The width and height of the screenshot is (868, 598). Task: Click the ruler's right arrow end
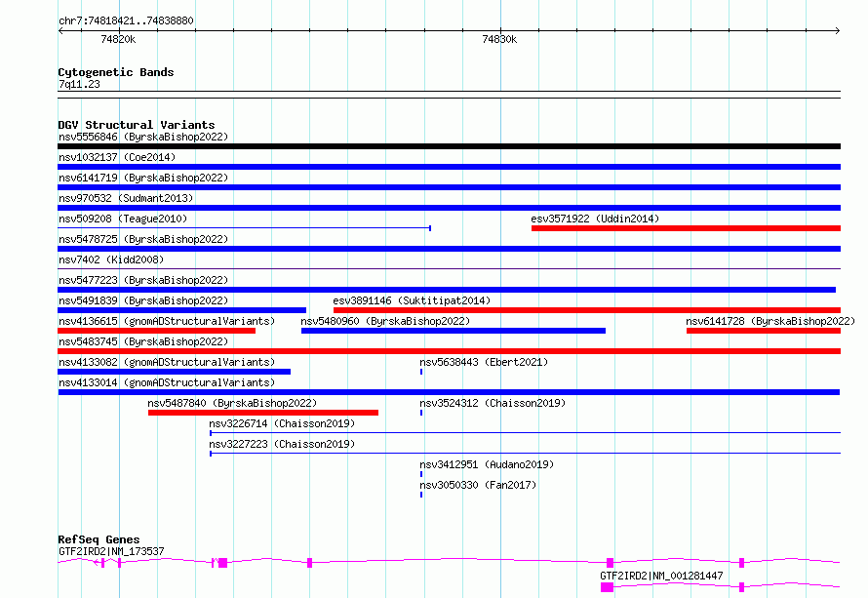(x=838, y=30)
